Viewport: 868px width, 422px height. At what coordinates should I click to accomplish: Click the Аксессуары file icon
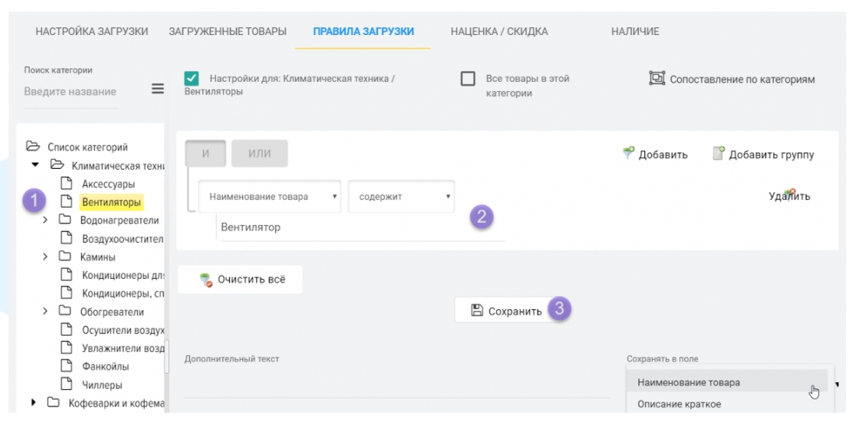[66, 183]
